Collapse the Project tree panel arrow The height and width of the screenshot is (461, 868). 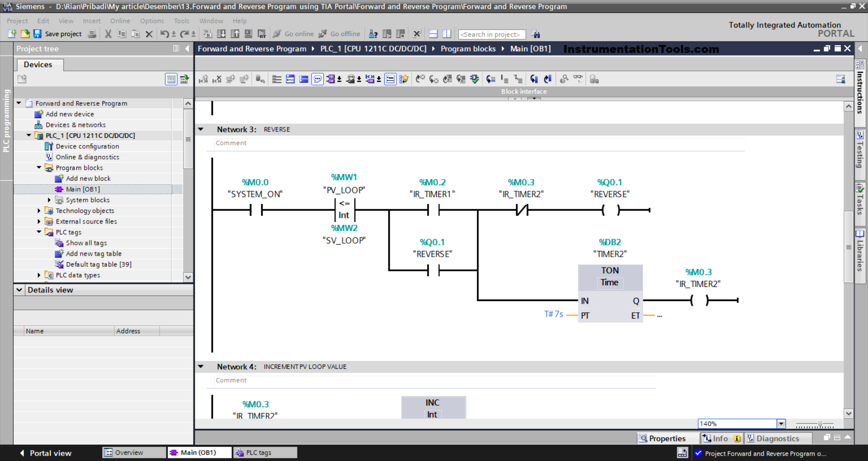point(187,48)
